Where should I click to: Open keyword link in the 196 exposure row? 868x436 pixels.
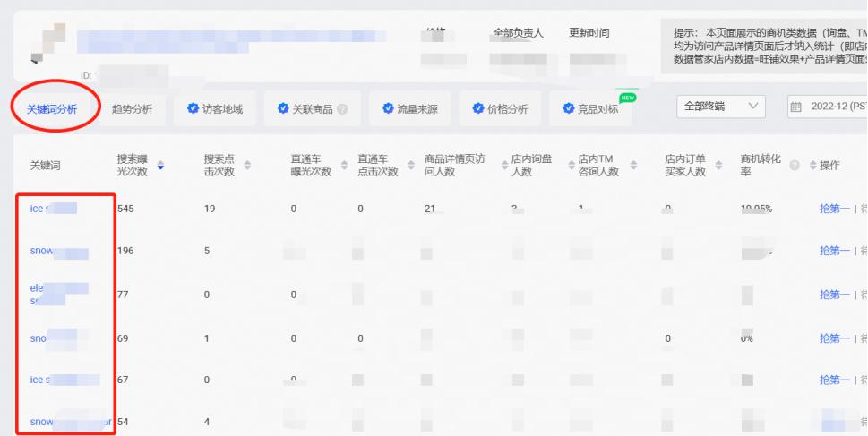pyautogui.click(x=59, y=252)
